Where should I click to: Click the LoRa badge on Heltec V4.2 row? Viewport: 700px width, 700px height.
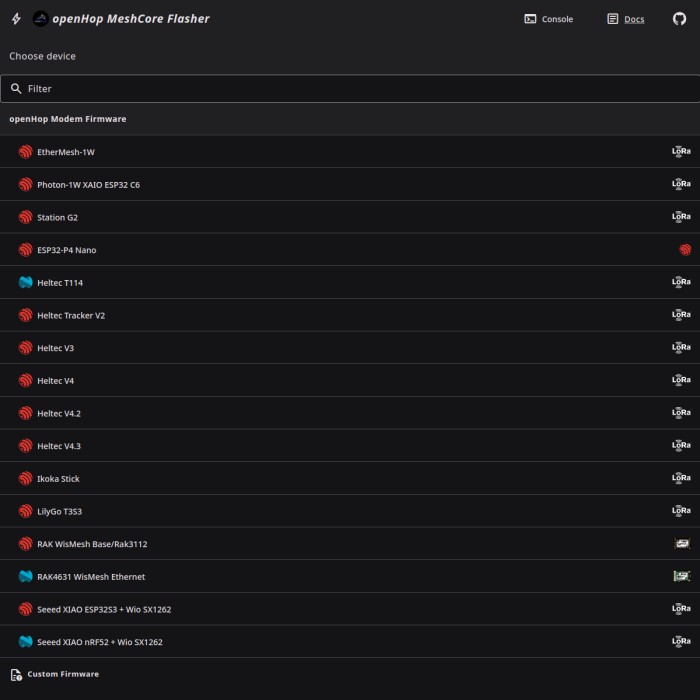pyautogui.click(x=681, y=412)
